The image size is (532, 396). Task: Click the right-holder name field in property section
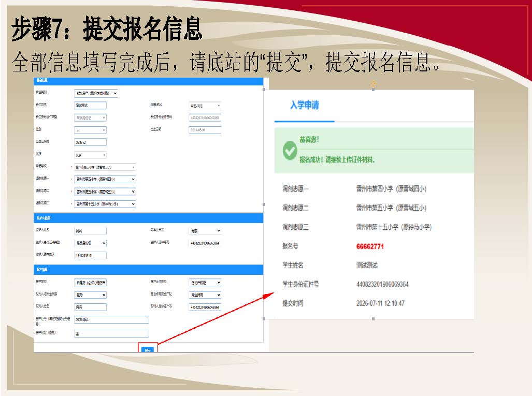coord(90,307)
